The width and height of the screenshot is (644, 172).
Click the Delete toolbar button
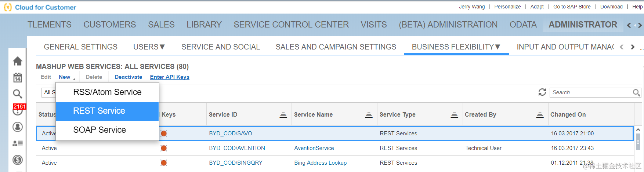(94, 77)
